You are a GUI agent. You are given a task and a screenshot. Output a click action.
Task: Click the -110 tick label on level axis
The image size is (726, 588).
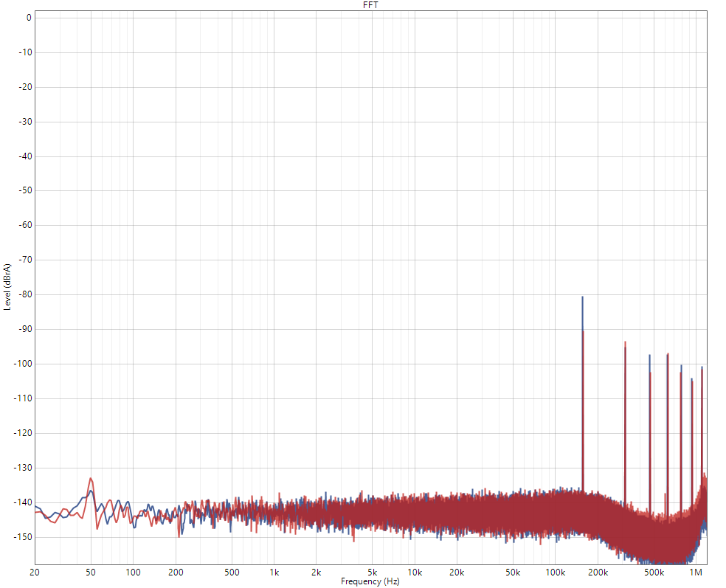click(22, 398)
